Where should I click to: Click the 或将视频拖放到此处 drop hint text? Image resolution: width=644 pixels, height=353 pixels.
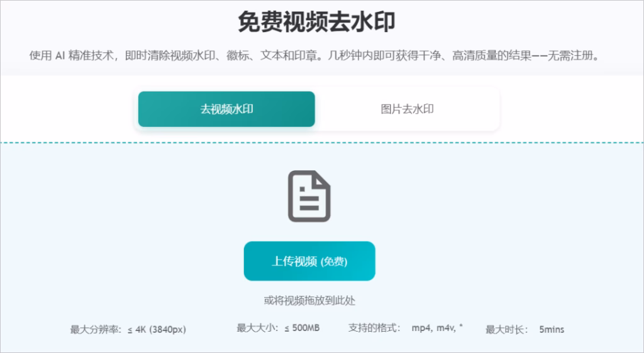(x=309, y=301)
